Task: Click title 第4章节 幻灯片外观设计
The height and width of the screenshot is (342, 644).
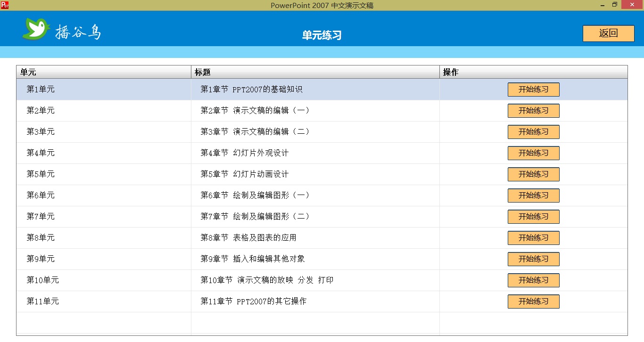Action: click(244, 153)
